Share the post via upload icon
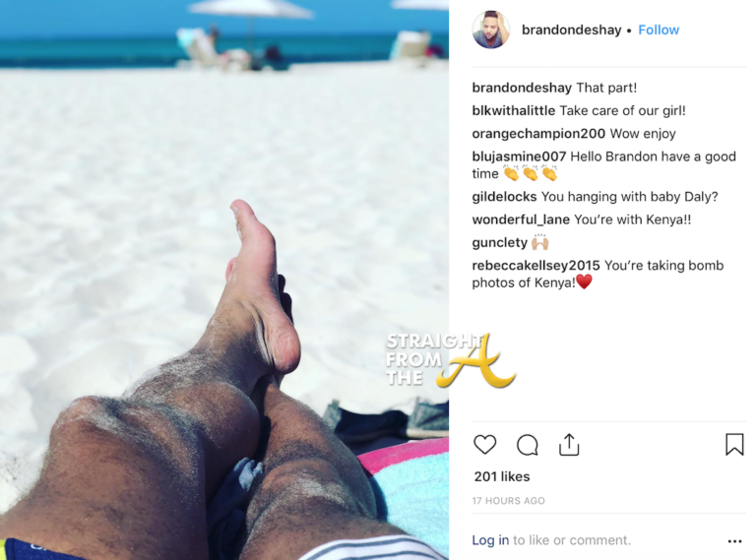The height and width of the screenshot is (560, 756). tap(569, 444)
